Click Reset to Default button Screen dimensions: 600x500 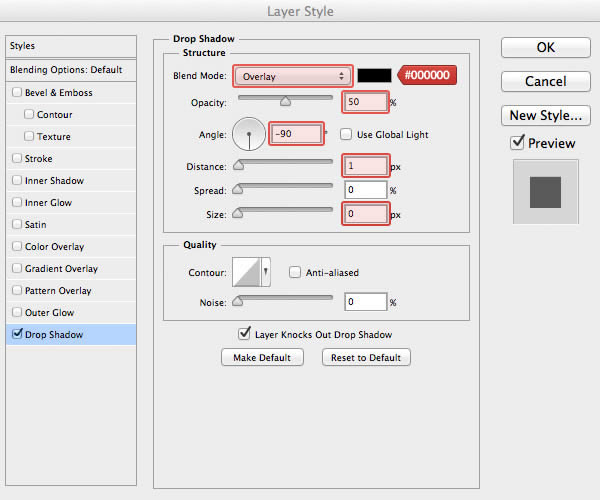coord(366,357)
